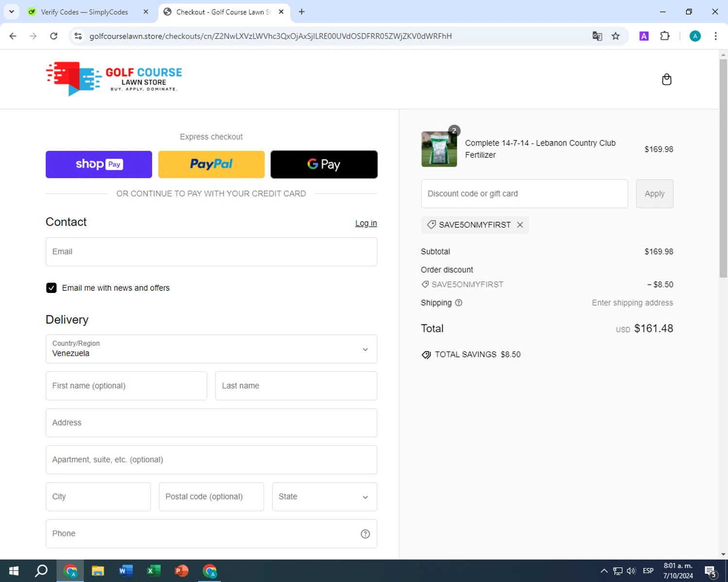This screenshot has width=728, height=582.
Task: Select the Checkout - Golf Course Lawn tab
Action: click(x=223, y=12)
